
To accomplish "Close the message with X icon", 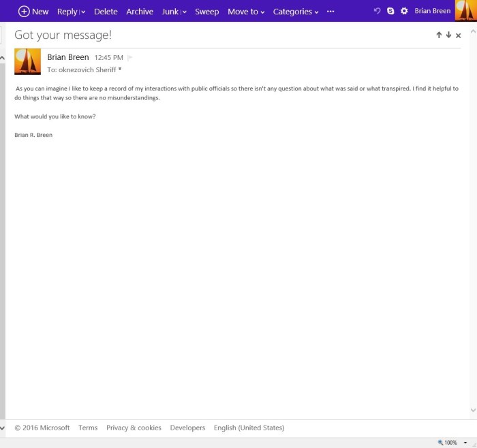I will (x=459, y=35).
